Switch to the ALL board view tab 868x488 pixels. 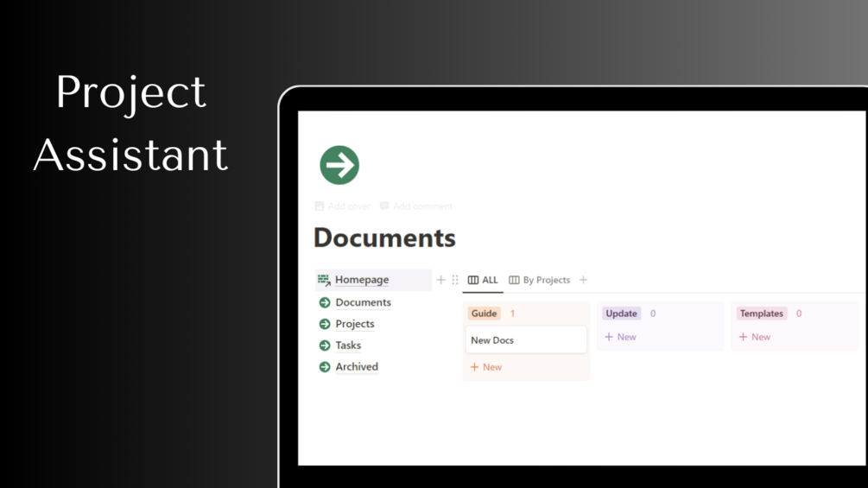pos(483,280)
